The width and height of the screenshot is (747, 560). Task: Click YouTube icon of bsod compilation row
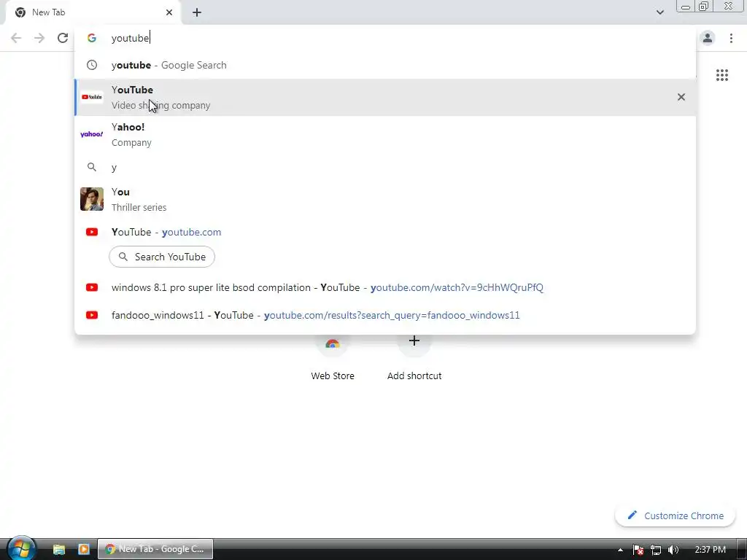92,287
